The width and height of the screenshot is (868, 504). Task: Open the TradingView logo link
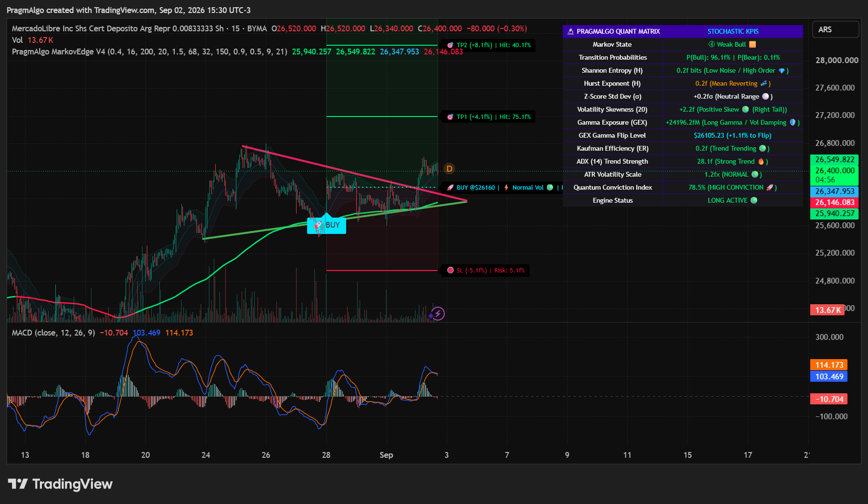60,484
